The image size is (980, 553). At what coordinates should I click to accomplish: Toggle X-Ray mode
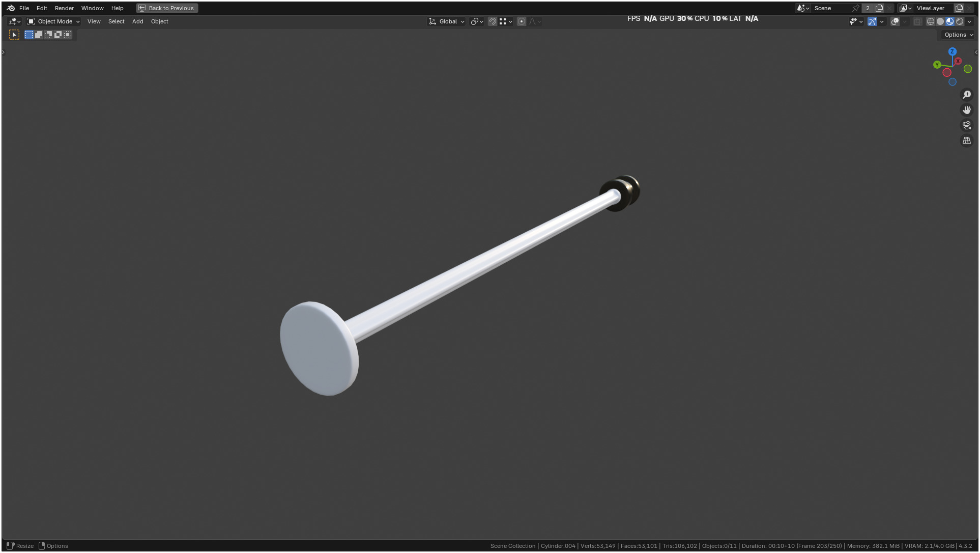pyautogui.click(x=918, y=21)
